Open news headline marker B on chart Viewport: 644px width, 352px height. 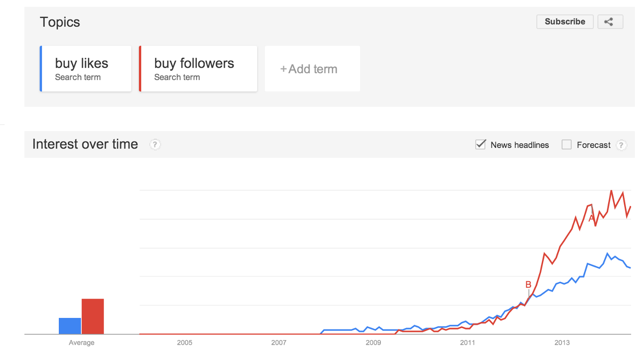click(x=529, y=285)
